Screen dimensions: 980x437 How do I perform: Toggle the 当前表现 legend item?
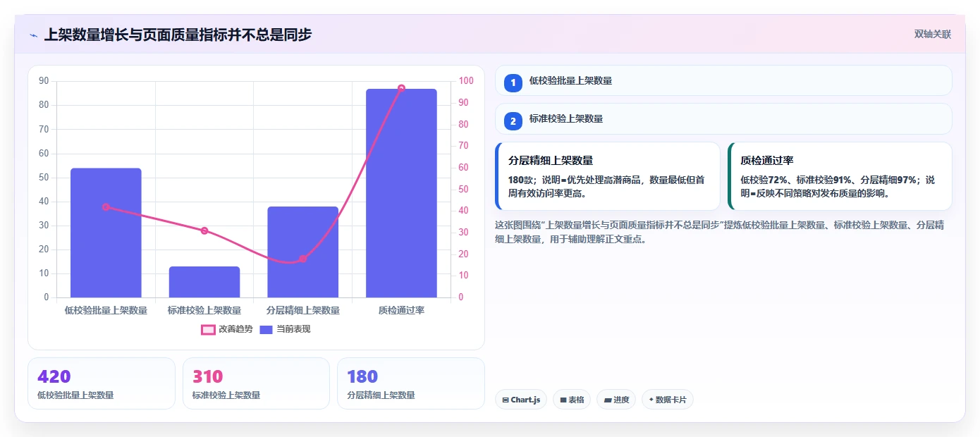coord(285,329)
